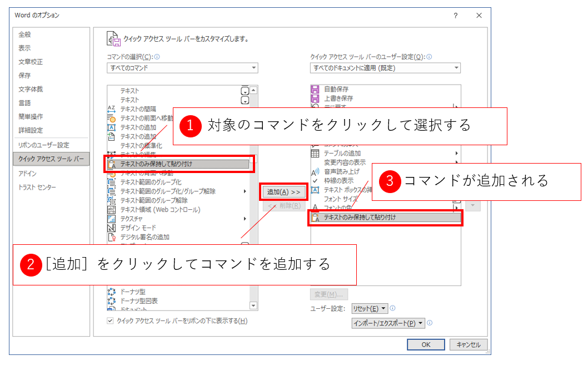Select テキスト範囲のグループ解除 in command list

click(x=154, y=200)
